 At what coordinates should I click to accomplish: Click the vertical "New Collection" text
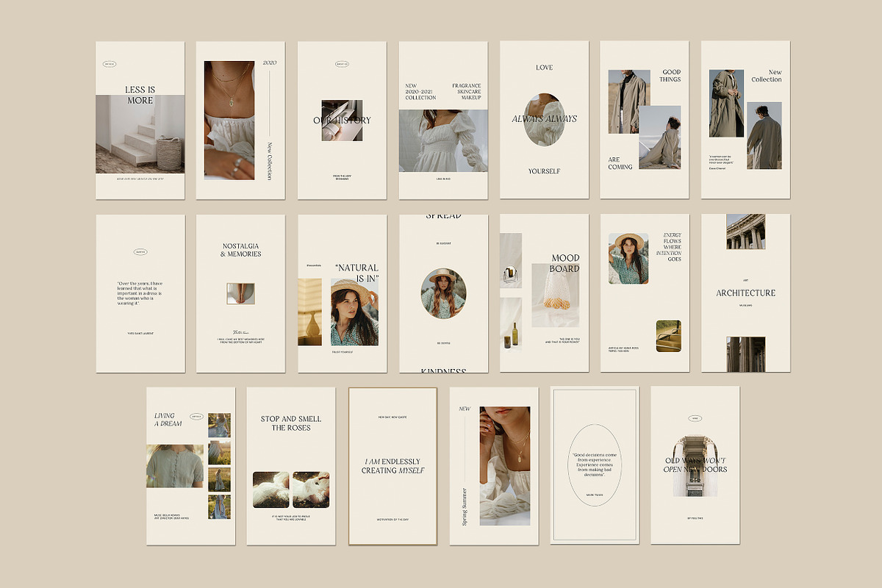[270, 161]
